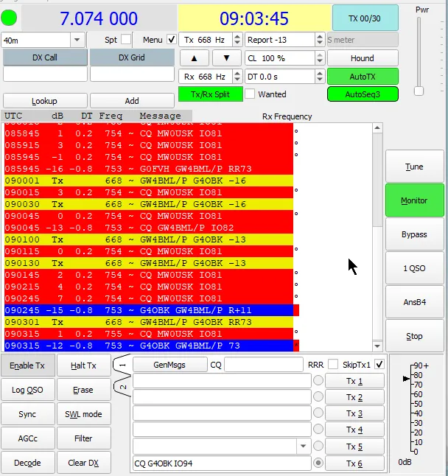Click the SWL mode button
Viewport: 448px width, 476px height.
pos(84,414)
